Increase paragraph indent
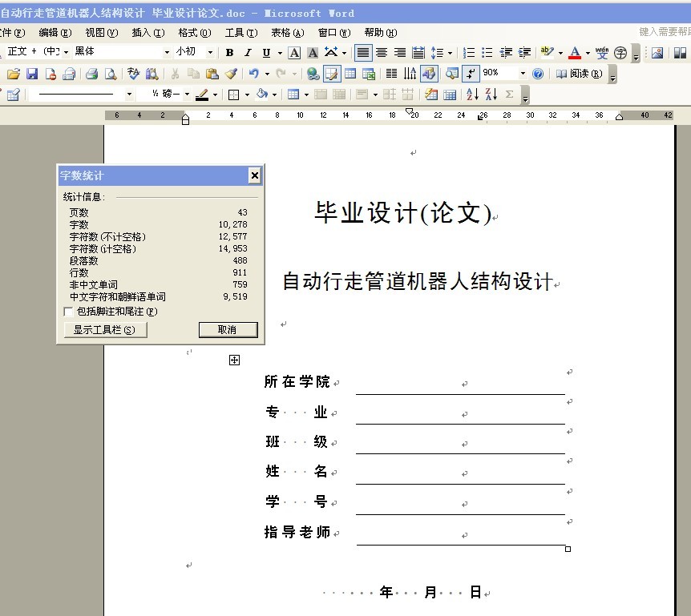The image size is (691, 616). (x=524, y=53)
